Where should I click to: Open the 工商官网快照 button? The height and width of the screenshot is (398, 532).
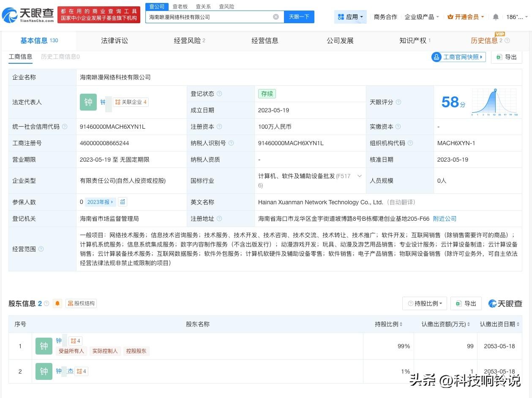[458, 57]
